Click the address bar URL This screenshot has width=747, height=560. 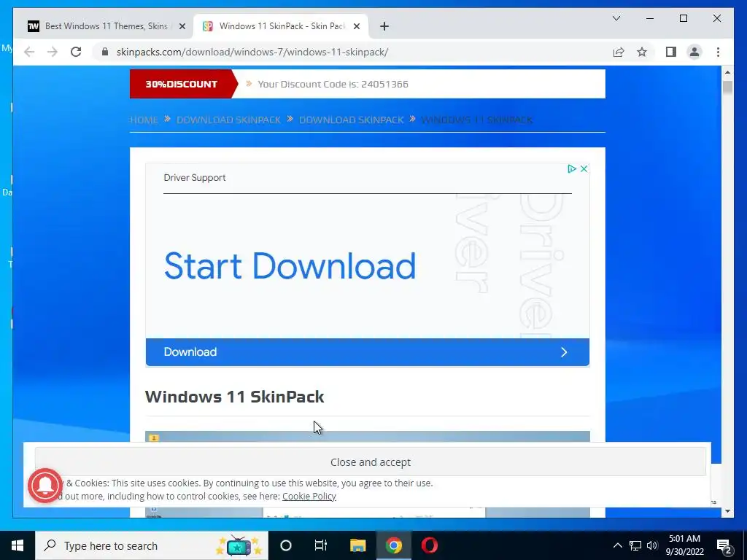click(x=252, y=52)
